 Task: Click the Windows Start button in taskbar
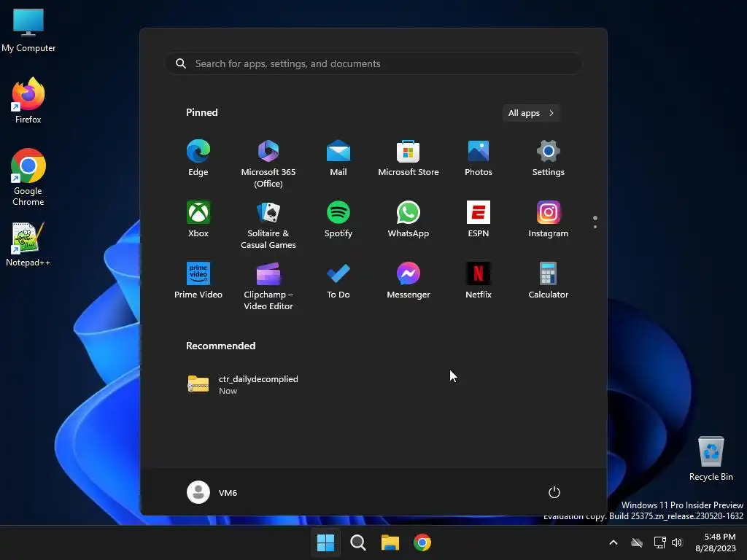pyautogui.click(x=326, y=542)
